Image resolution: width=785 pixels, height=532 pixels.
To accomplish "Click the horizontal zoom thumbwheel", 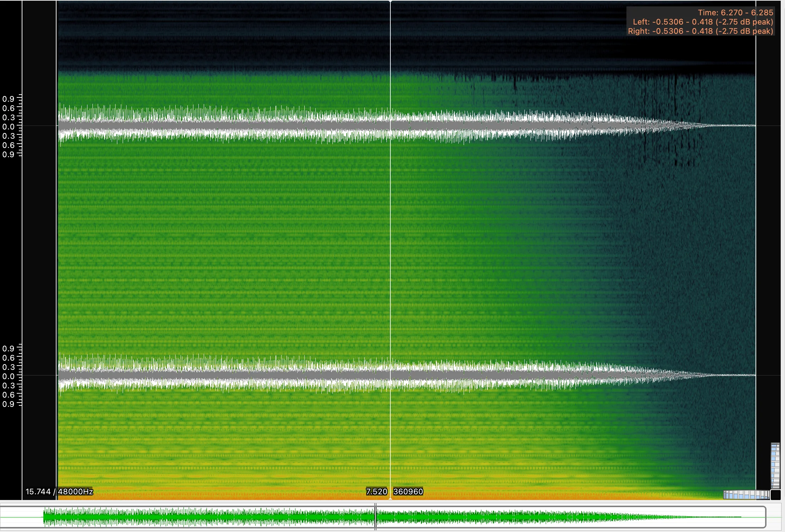I will (x=746, y=494).
